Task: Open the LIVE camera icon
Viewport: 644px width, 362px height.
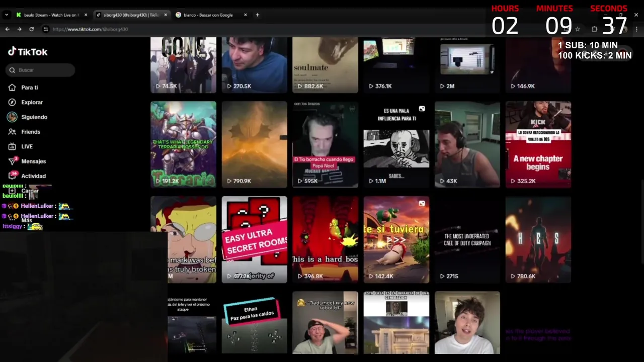Action: [12, 146]
